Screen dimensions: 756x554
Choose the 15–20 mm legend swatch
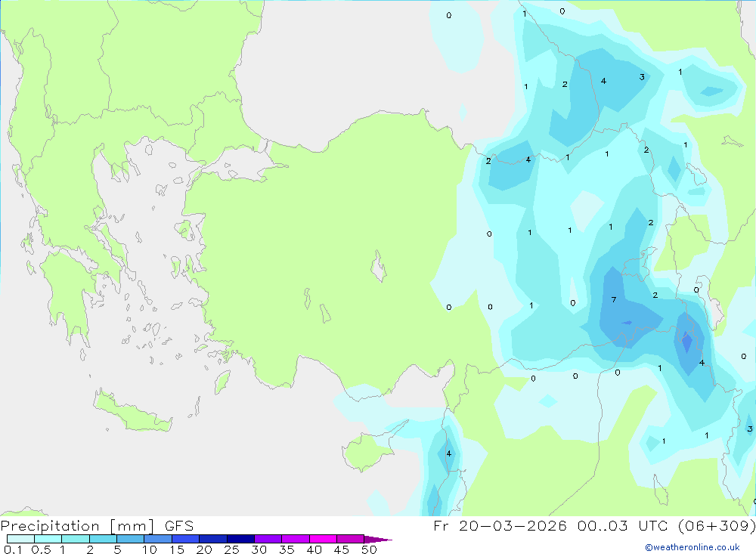click(x=186, y=539)
